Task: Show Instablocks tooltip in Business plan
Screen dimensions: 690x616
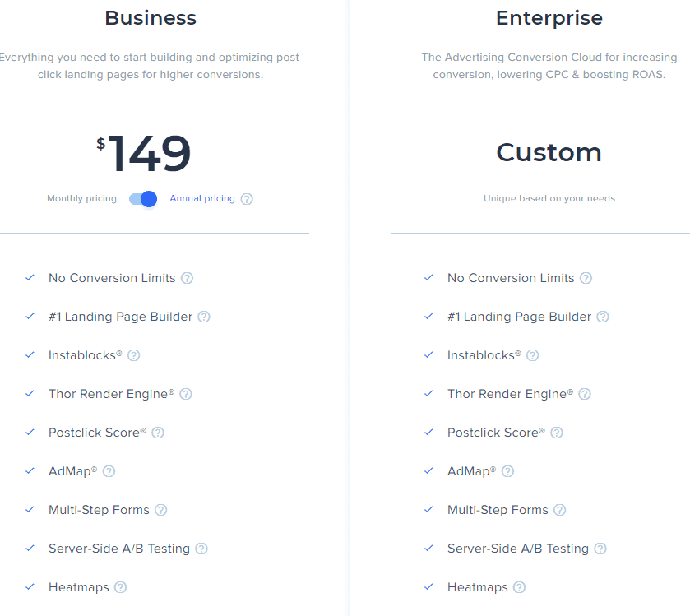Action: click(134, 355)
